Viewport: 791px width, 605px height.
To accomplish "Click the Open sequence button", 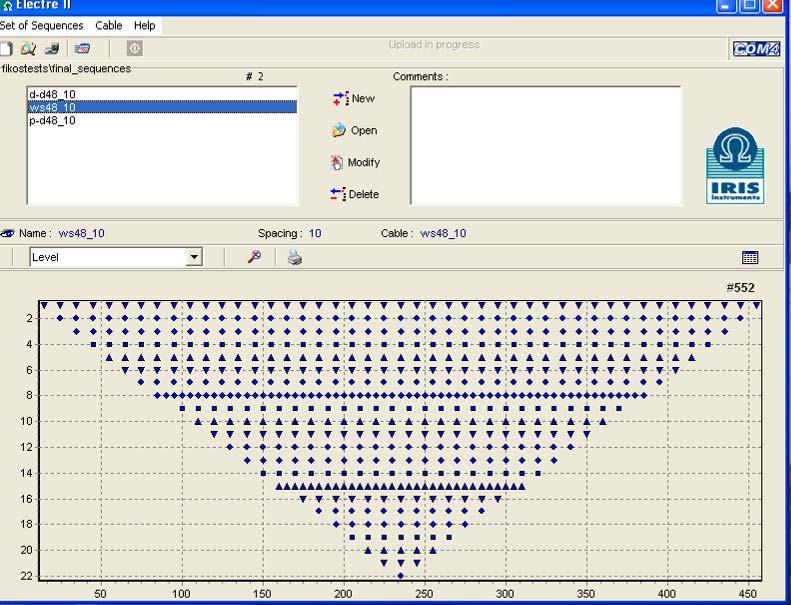I will point(355,130).
